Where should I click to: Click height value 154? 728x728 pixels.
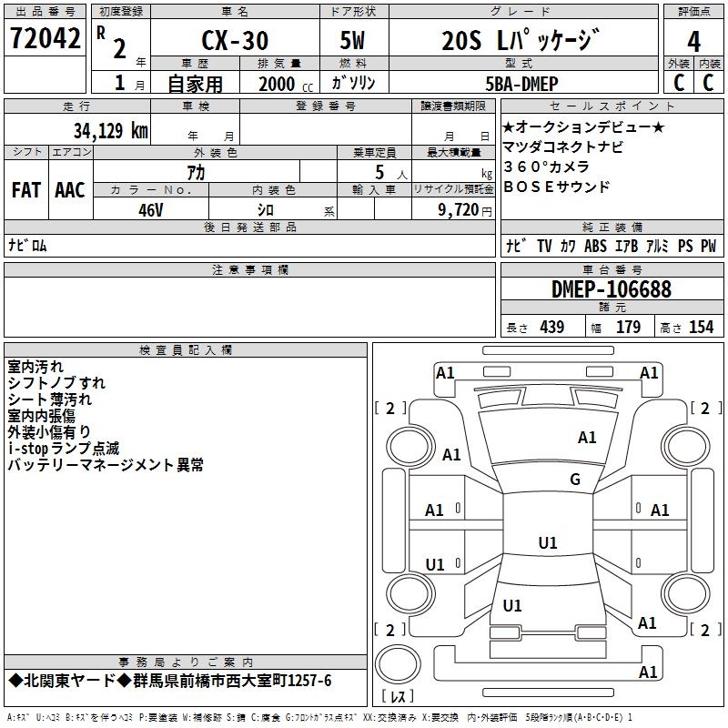pyautogui.click(x=701, y=327)
